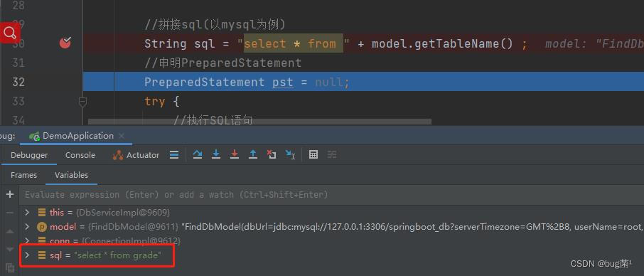The width and height of the screenshot is (644, 276).
Task: Expand the sql variable node
Action: tap(27, 255)
